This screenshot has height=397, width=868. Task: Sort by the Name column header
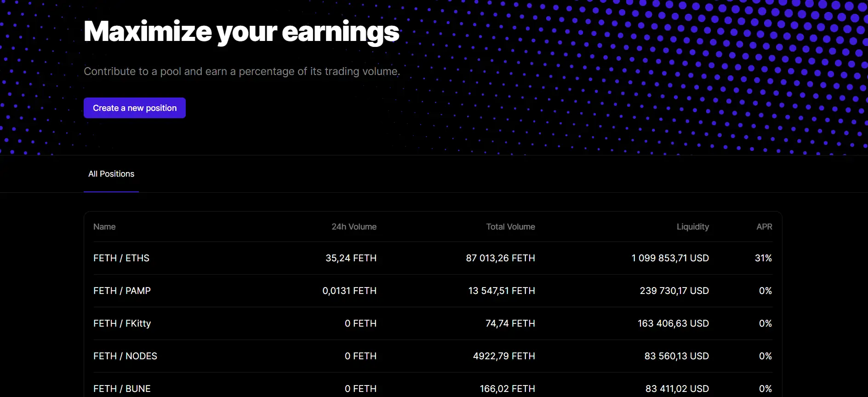click(104, 227)
